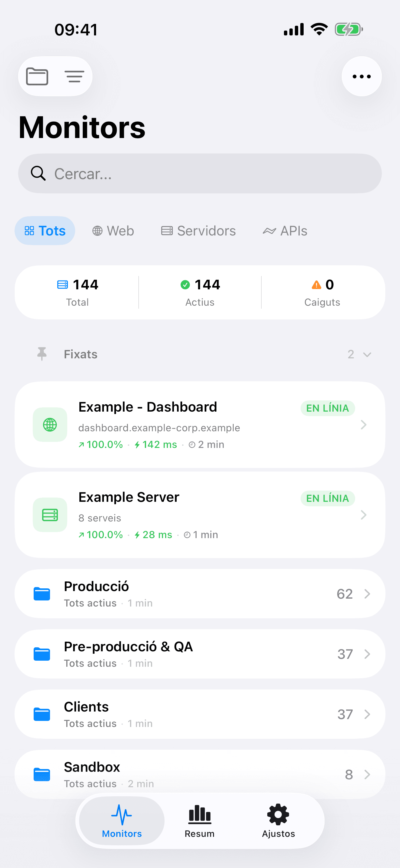This screenshot has height=868, width=400.
Task: Open the Example - Dashboard monitor title
Action: tap(148, 407)
